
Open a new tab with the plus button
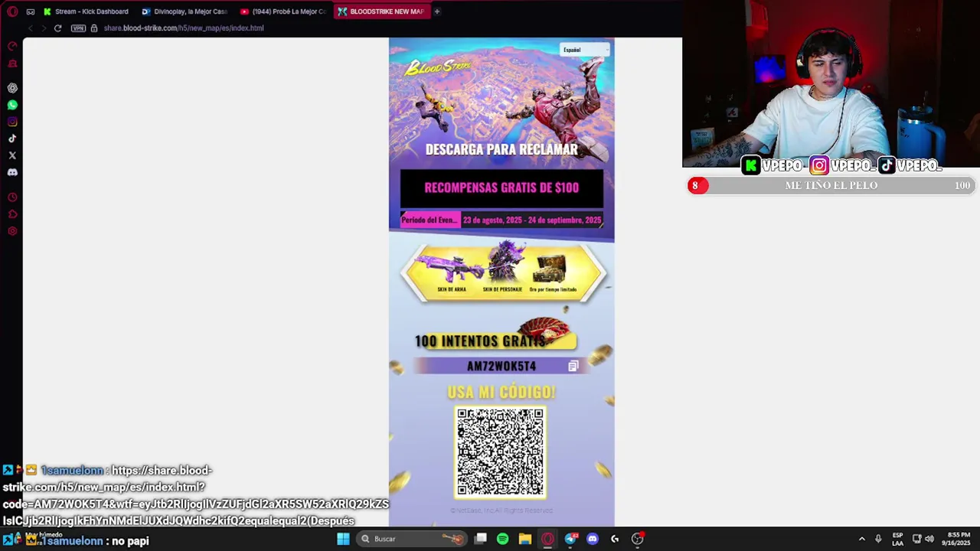(x=437, y=11)
